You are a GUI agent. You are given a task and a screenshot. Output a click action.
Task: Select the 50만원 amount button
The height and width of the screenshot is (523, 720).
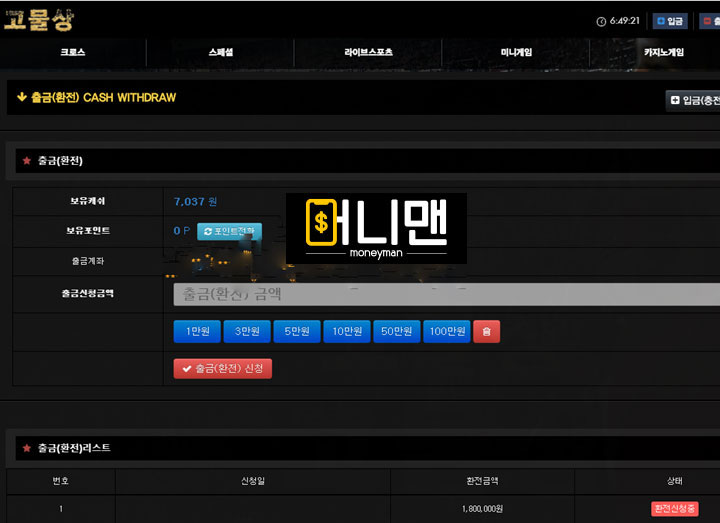(x=397, y=331)
